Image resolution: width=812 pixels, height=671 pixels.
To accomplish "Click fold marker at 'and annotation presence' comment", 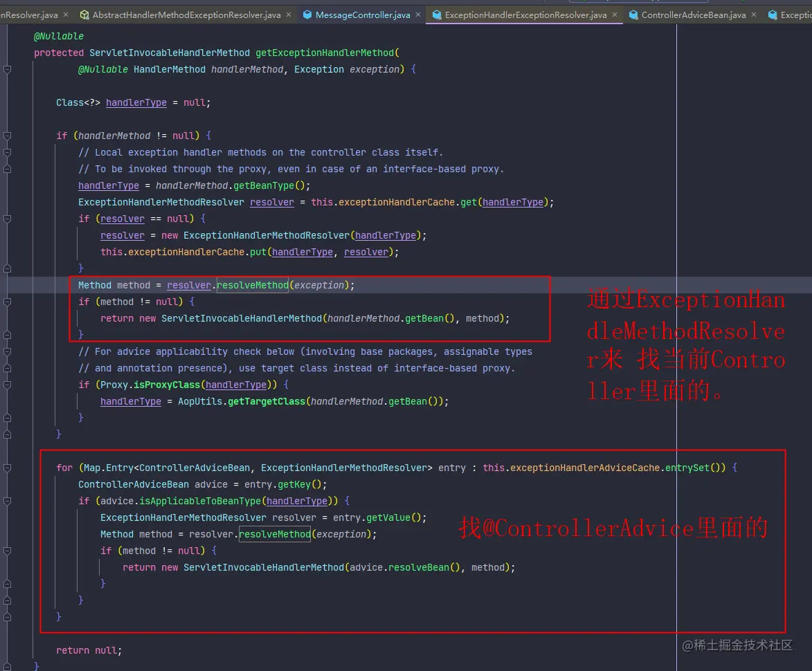I will [x=7, y=368].
